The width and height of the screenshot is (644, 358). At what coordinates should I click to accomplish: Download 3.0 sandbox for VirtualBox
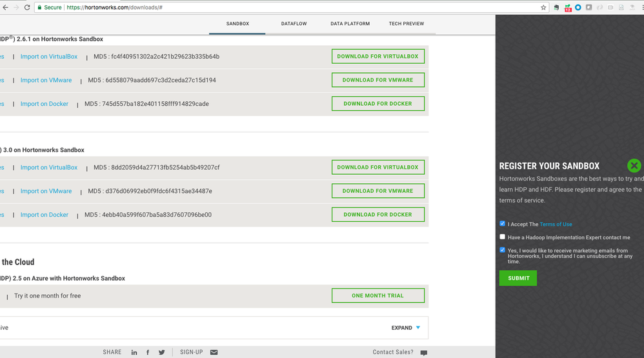[x=378, y=167]
